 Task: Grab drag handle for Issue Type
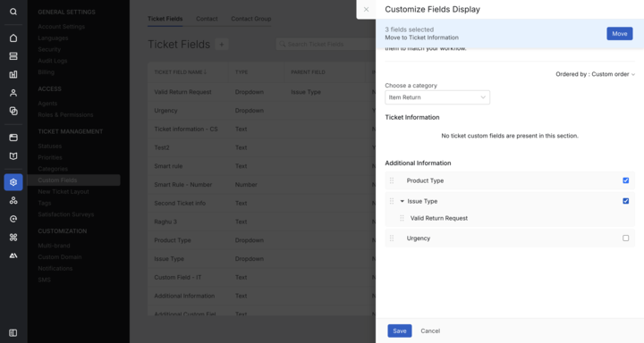(392, 201)
